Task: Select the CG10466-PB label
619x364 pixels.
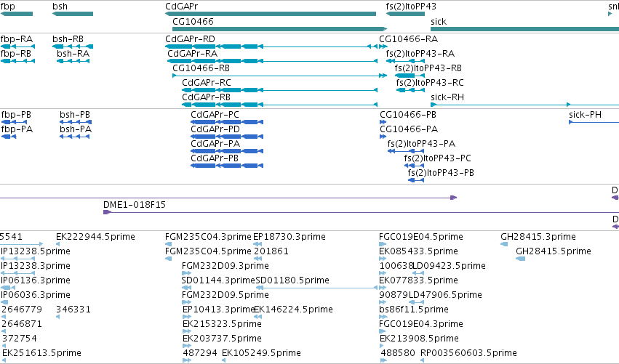Action: click(408, 115)
